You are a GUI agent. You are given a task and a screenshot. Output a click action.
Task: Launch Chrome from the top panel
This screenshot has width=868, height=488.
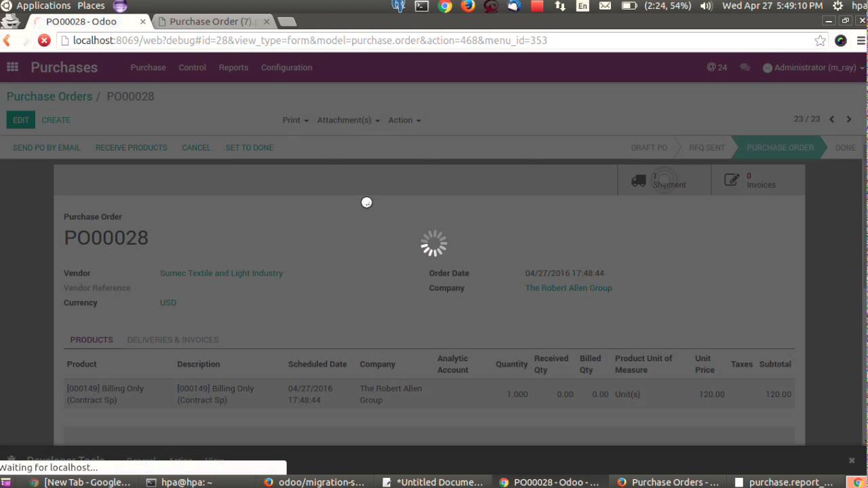[445, 6]
